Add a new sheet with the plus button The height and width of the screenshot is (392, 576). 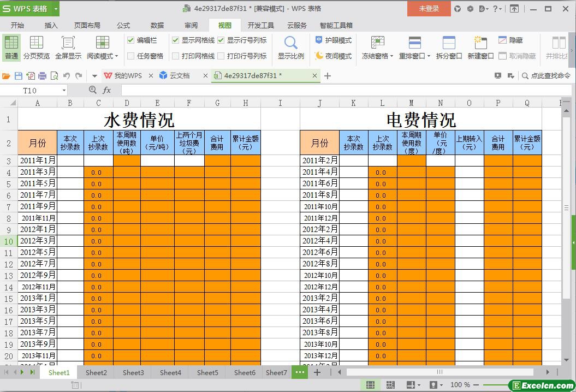pos(317,372)
